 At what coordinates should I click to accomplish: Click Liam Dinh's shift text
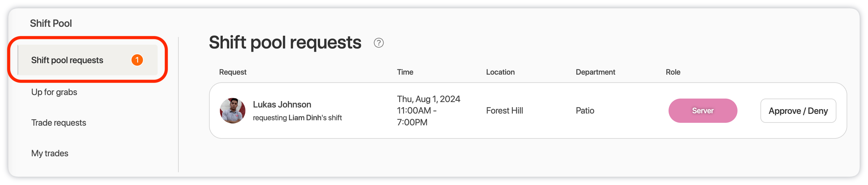tap(315, 118)
